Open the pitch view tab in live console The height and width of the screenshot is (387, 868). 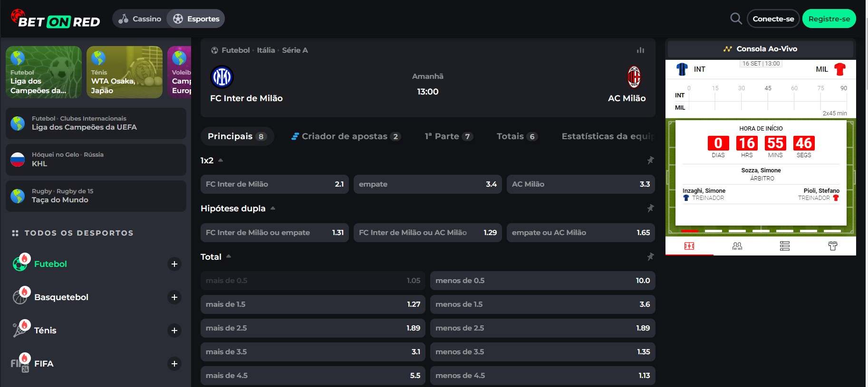(689, 246)
